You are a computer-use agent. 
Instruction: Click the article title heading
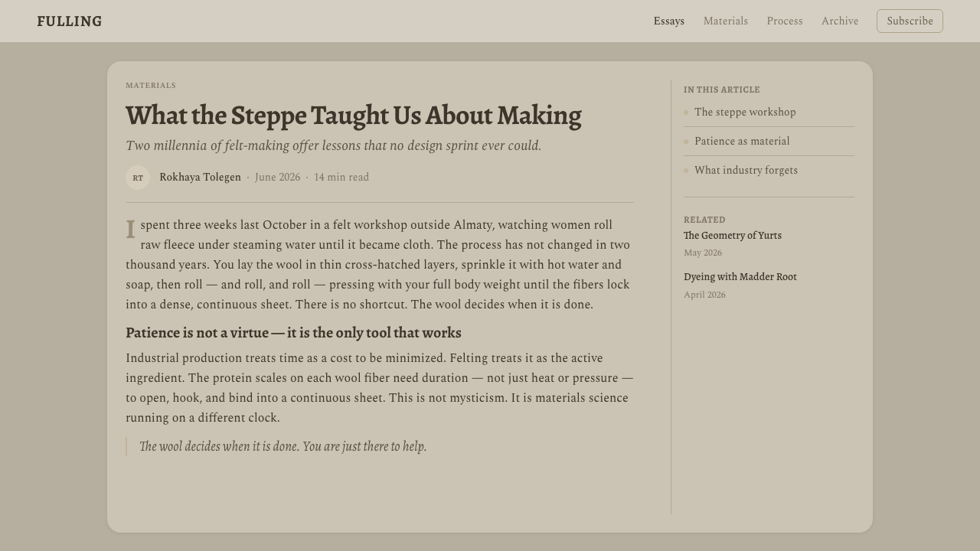354,116
